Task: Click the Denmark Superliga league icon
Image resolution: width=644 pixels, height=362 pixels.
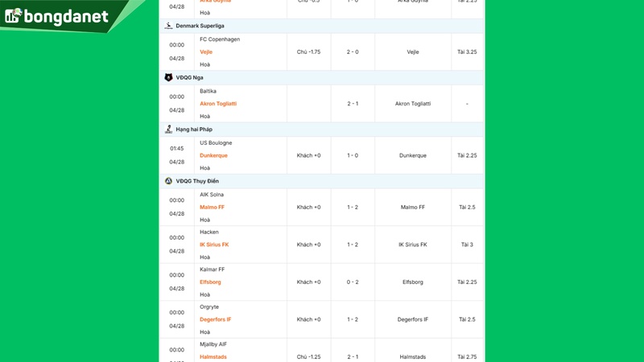Action: pyautogui.click(x=168, y=26)
